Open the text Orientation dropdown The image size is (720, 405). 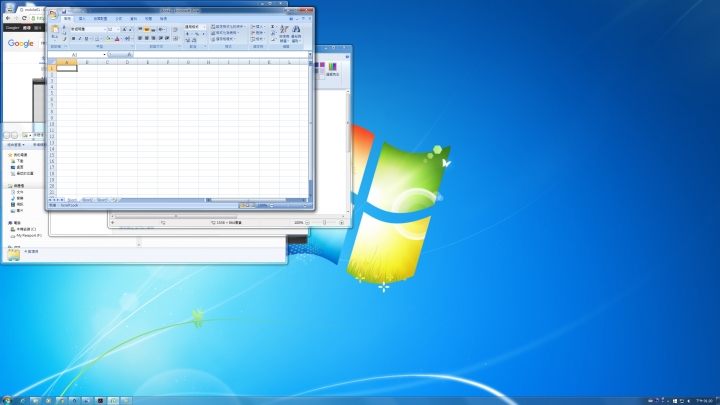click(162, 29)
